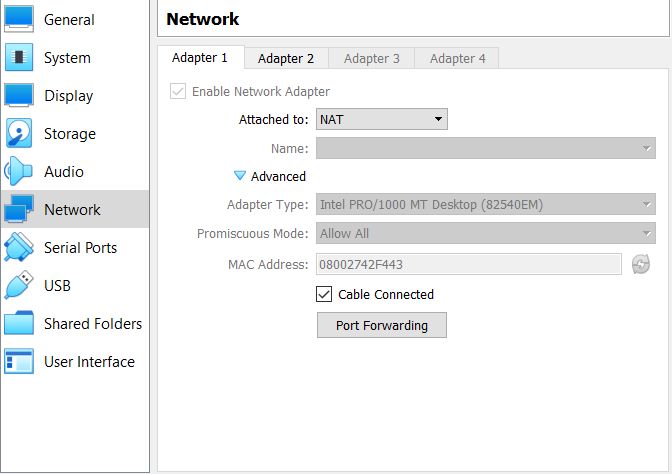Open User Interface settings label
The image size is (672, 474).
pyautogui.click(x=90, y=362)
